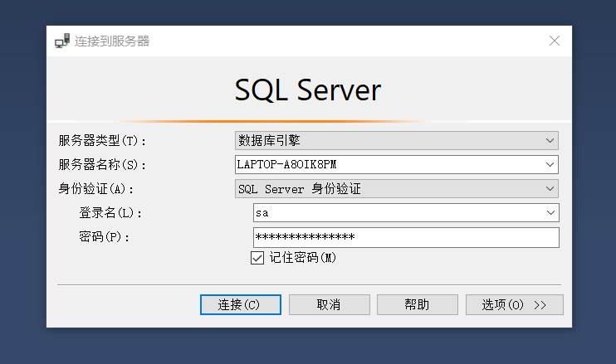Click the 记住密码(M) label text

point(302,258)
